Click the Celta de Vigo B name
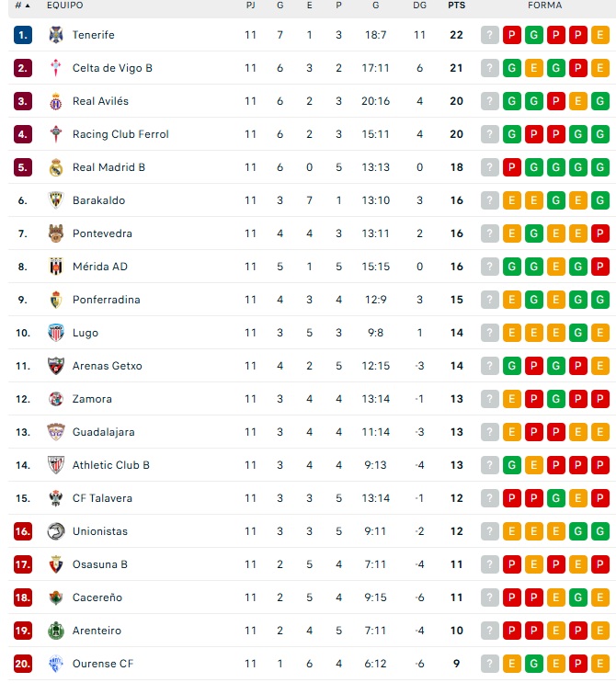This screenshot has height=694, width=616. (x=112, y=68)
